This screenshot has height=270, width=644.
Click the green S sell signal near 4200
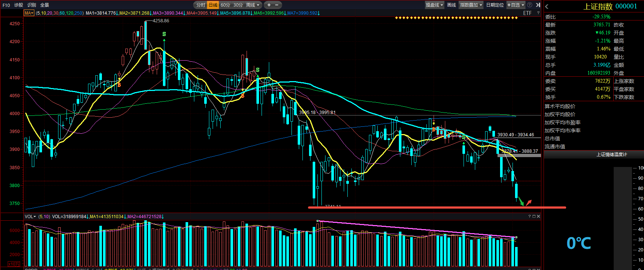coord(164,34)
